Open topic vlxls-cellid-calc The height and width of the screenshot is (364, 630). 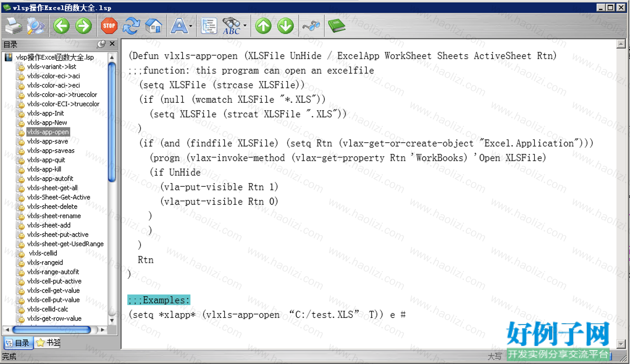48,309
